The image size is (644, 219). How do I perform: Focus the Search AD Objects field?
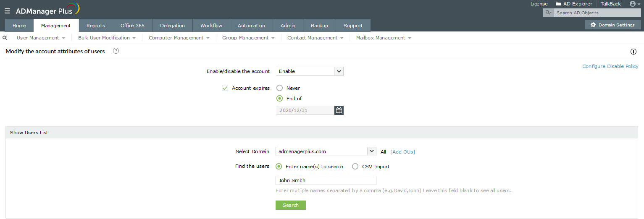click(x=597, y=13)
